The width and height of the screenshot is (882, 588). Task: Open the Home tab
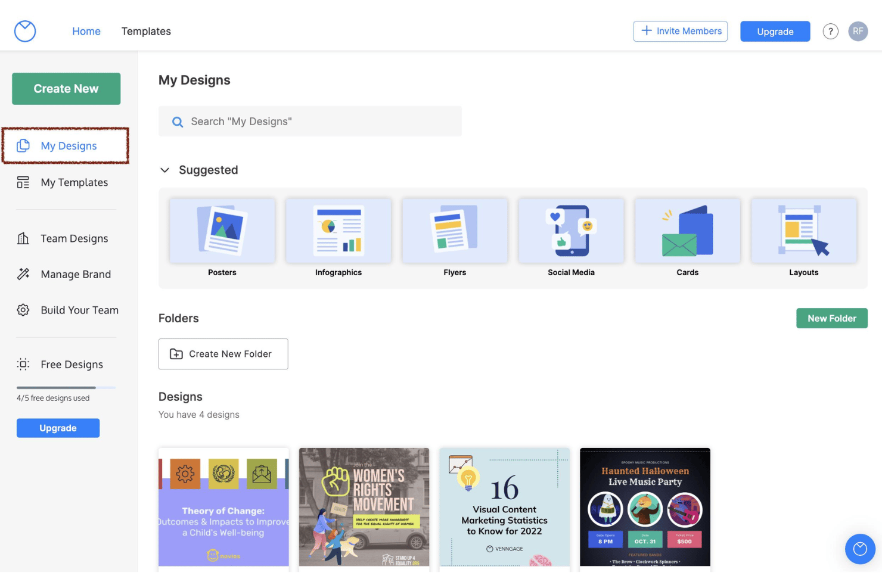[x=86, y=31]
